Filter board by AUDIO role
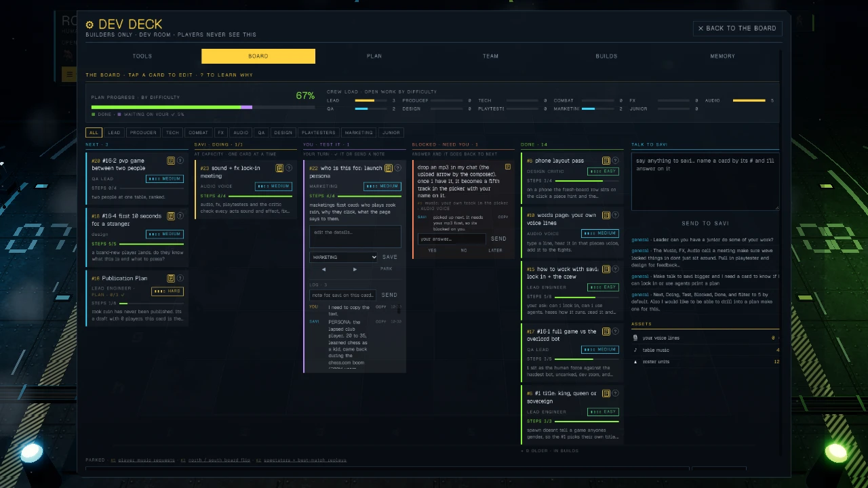The width and height of the screenshot is (868, 488). tap(241, 133)
